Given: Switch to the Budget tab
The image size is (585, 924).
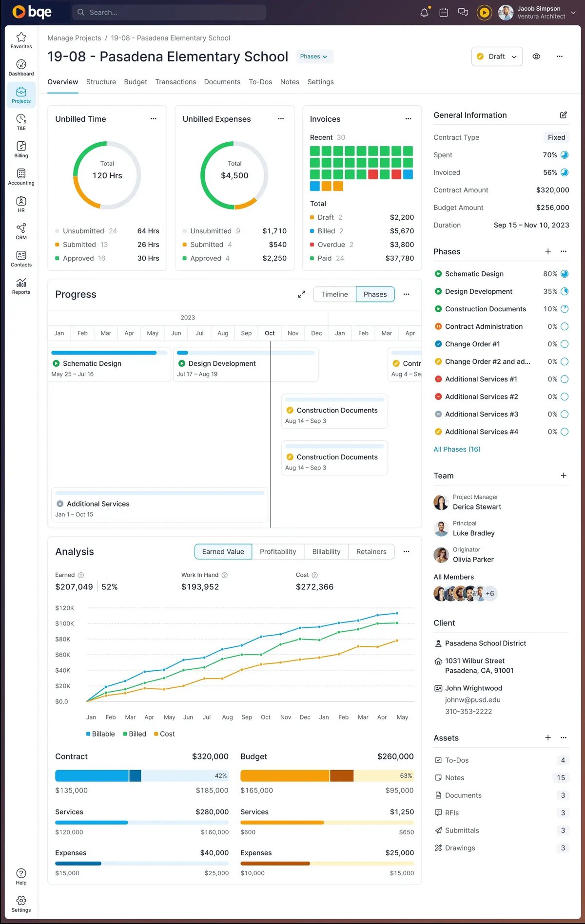Looking at the screenshot, I should pos(136,82).
